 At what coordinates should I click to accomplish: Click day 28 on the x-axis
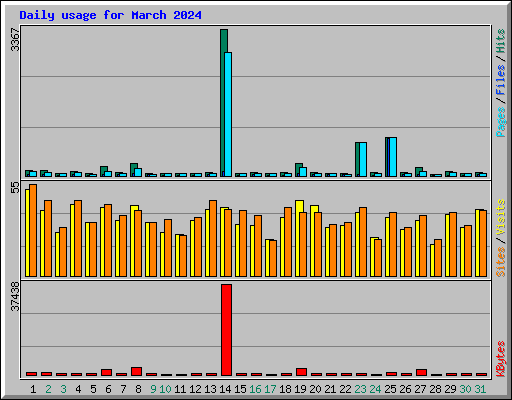pos(435,389)
